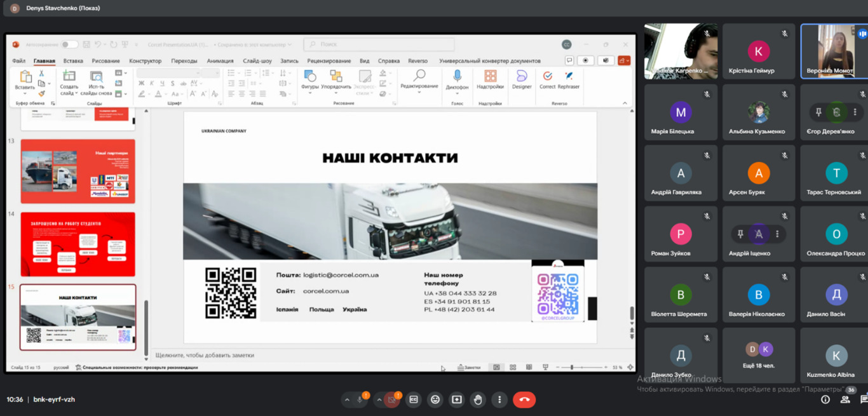Open the emoji reactions picker
The height and width of the screenshot is (416, 868).
coord(435,399)
